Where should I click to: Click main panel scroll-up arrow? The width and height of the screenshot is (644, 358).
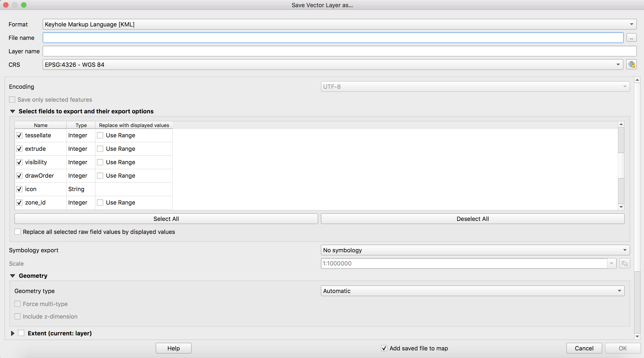point(637,80)
